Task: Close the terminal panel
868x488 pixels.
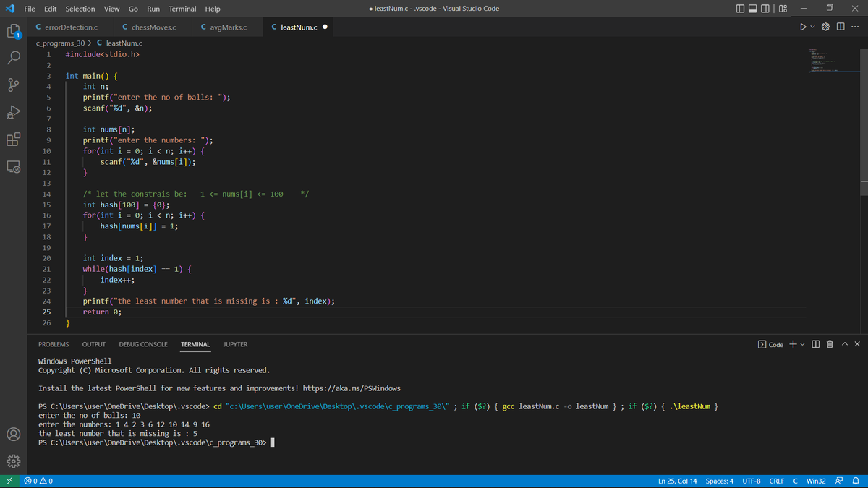Action: point(857,344)
